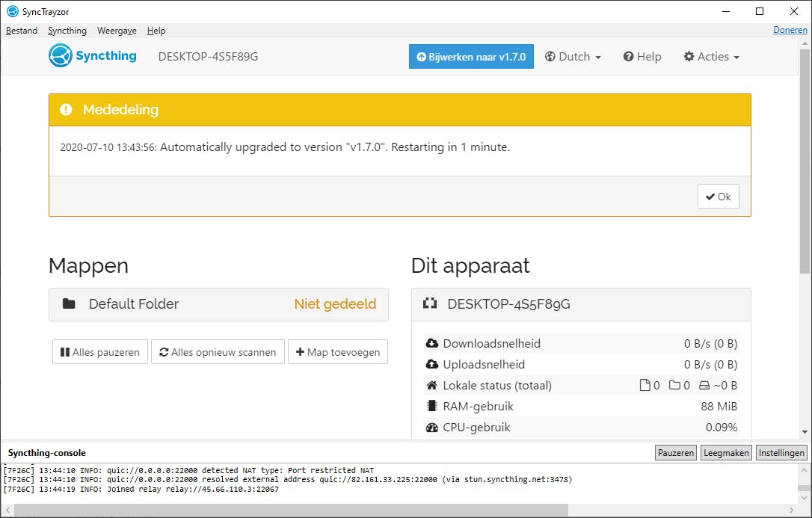Open the Help link in Syncthing navbar
Image resolution: width=812 pixels, height=518 pixels.
tap(642, 56)
